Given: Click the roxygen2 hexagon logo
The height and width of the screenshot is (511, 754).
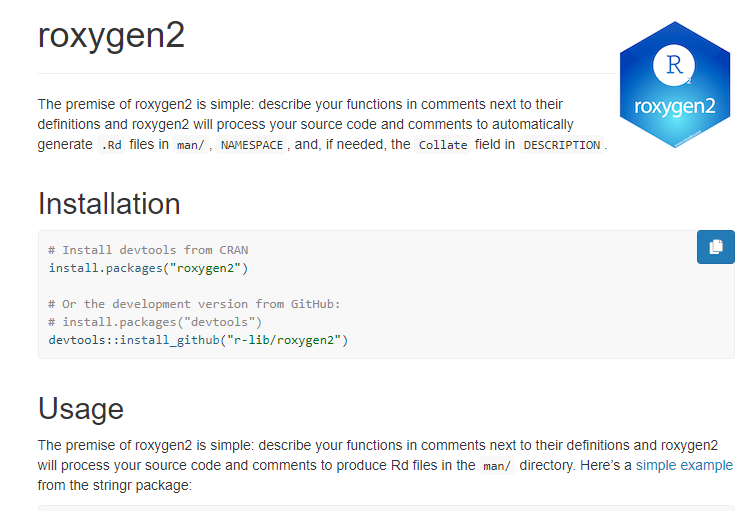Looking at the screenshot, I should (675, 85).
